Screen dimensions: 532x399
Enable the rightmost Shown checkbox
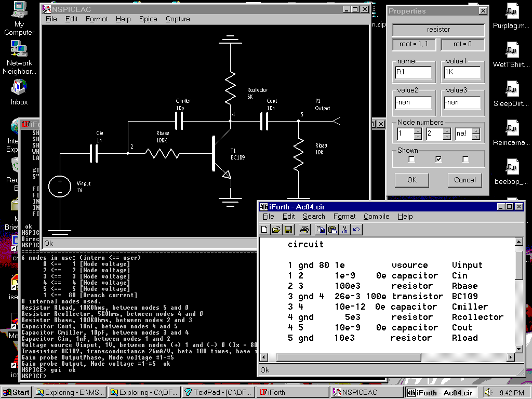[x=465, y=158]
